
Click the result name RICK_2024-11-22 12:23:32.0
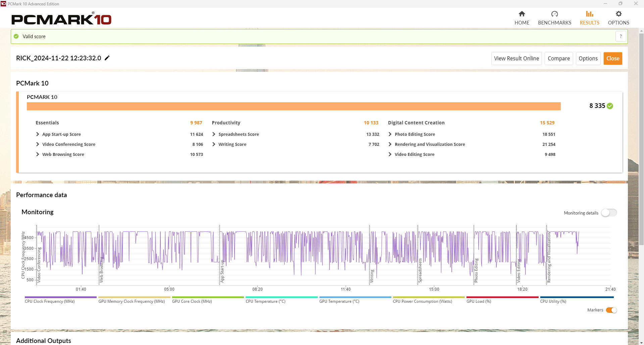pyautogui.click(x=59, y=58)
